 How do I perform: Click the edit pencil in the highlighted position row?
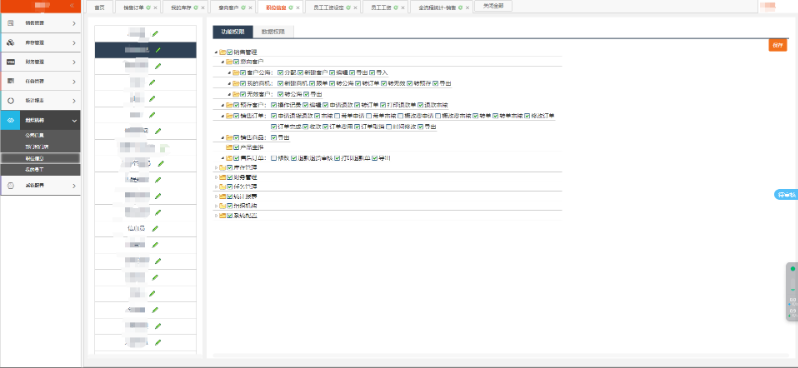tap(158, 50)
